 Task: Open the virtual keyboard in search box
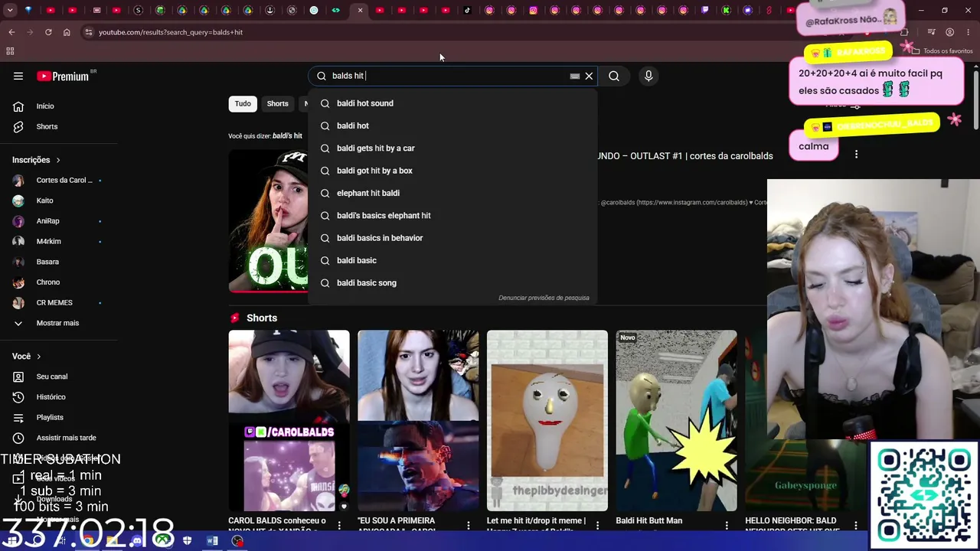click(574, 76)
